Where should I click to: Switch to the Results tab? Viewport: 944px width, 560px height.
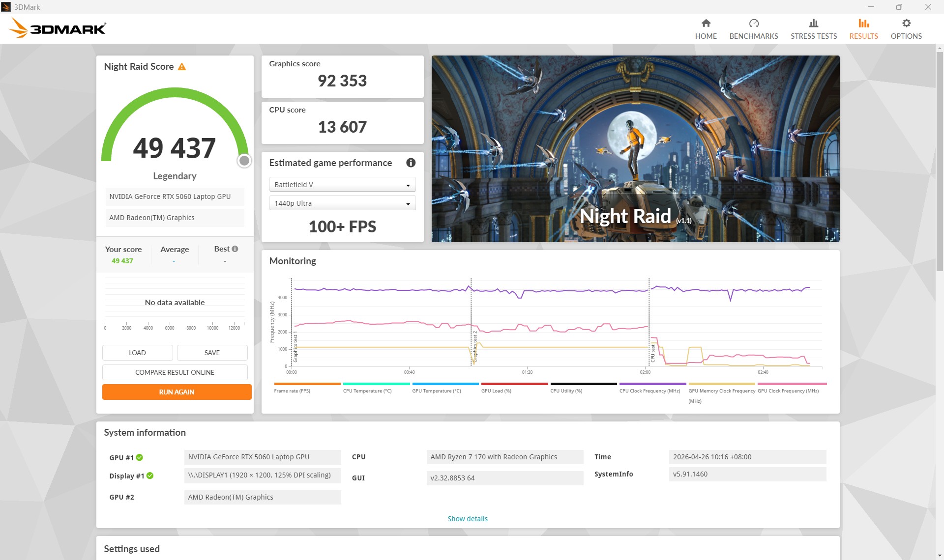pos(863,29)
